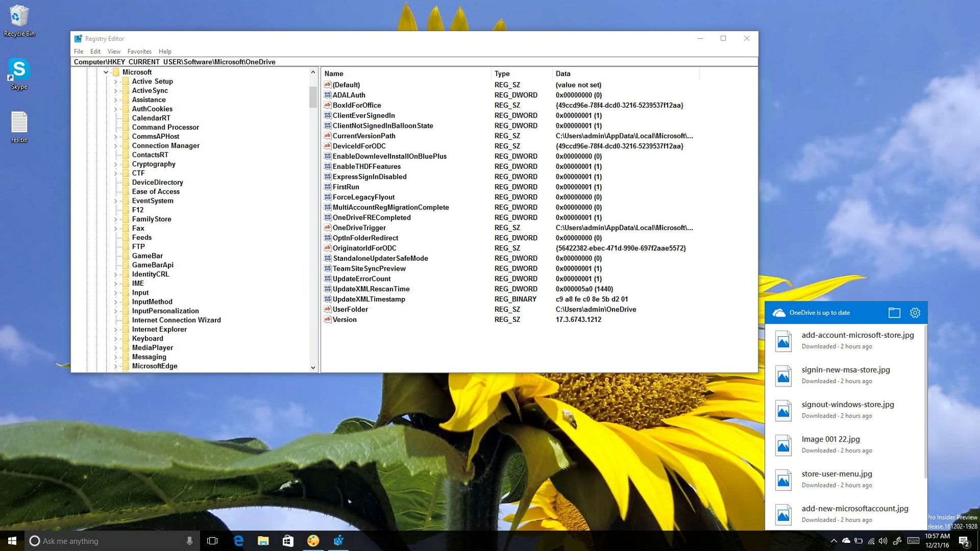Open the Edit menu in Registry Editor

point(95,51)
